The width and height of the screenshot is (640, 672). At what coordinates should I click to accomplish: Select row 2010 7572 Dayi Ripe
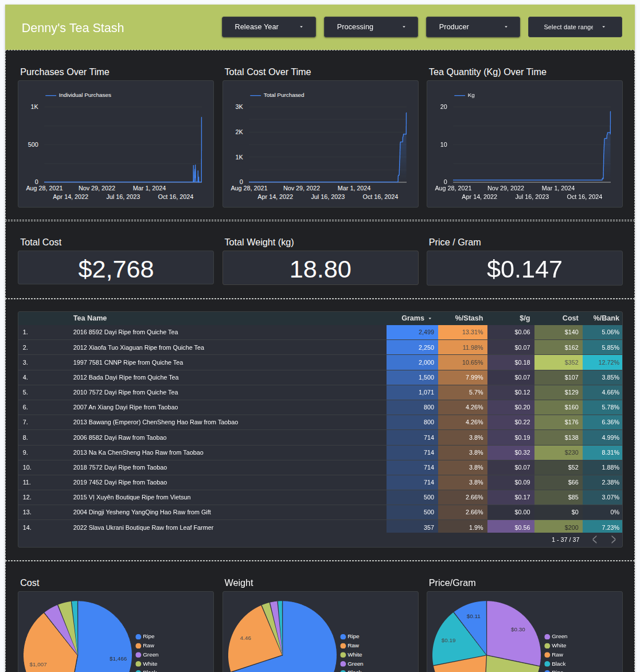click(320, 393)
